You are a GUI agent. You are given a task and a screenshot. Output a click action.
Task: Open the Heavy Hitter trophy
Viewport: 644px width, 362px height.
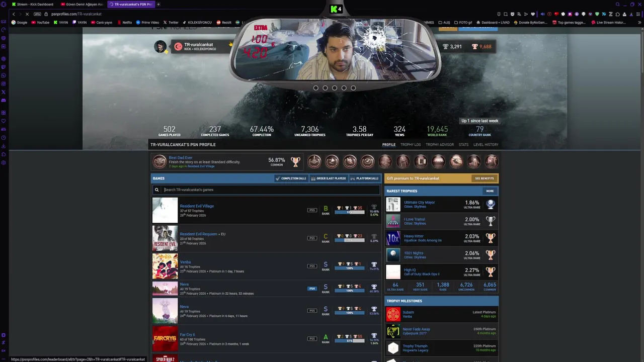point(414,236)
